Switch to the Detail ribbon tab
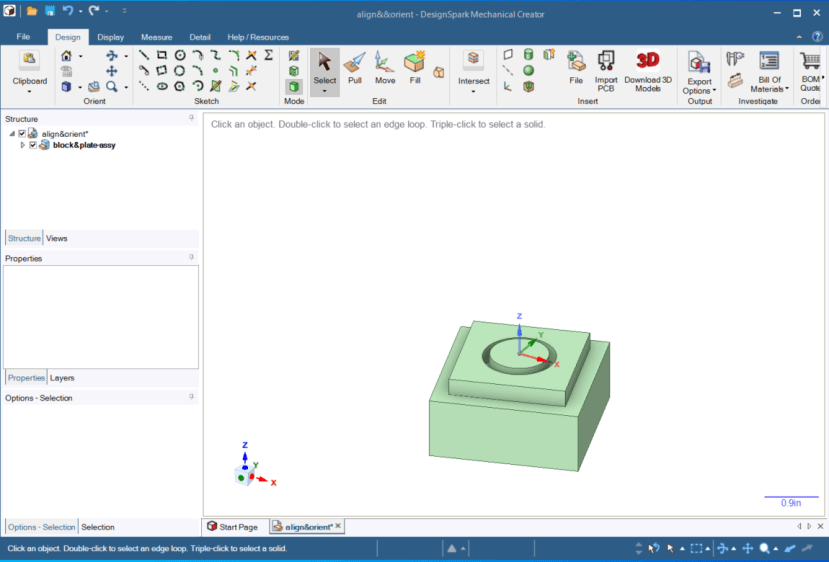 pyautogui.click(x=200, y=37)
